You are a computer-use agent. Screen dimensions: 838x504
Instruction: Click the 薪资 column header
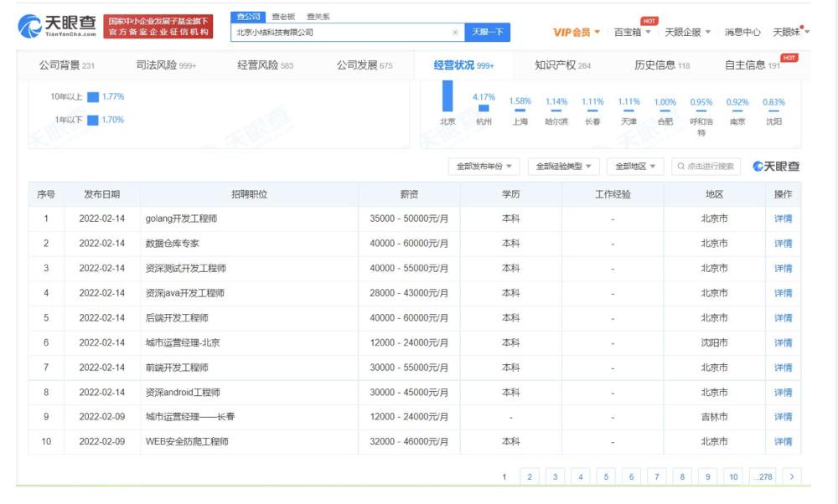point(409,194)
